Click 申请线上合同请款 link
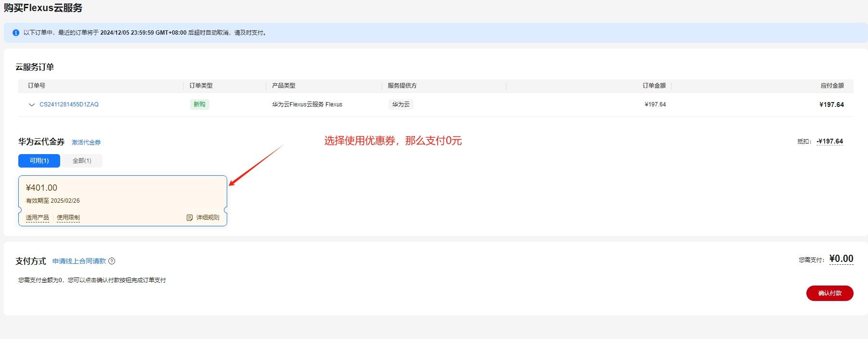 79,261
